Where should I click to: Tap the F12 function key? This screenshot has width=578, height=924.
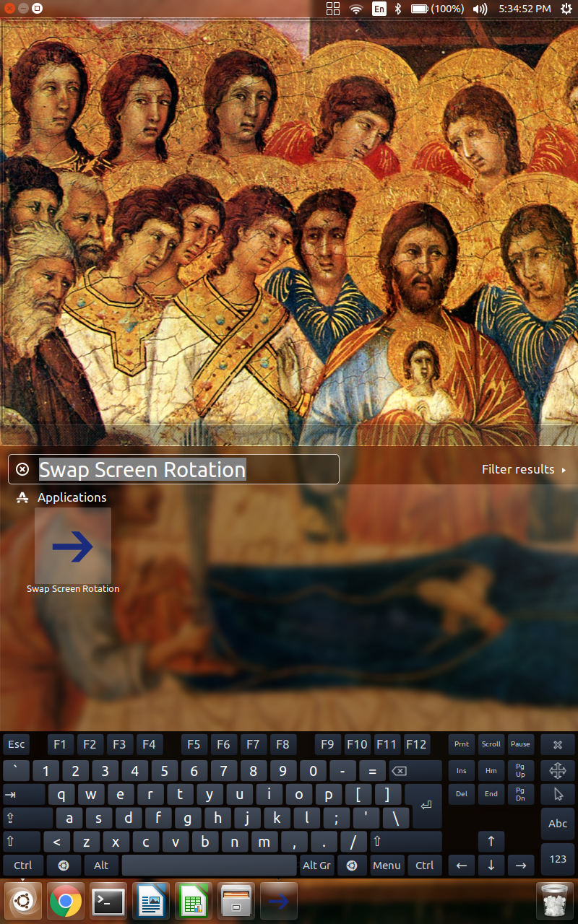(416, 744)
